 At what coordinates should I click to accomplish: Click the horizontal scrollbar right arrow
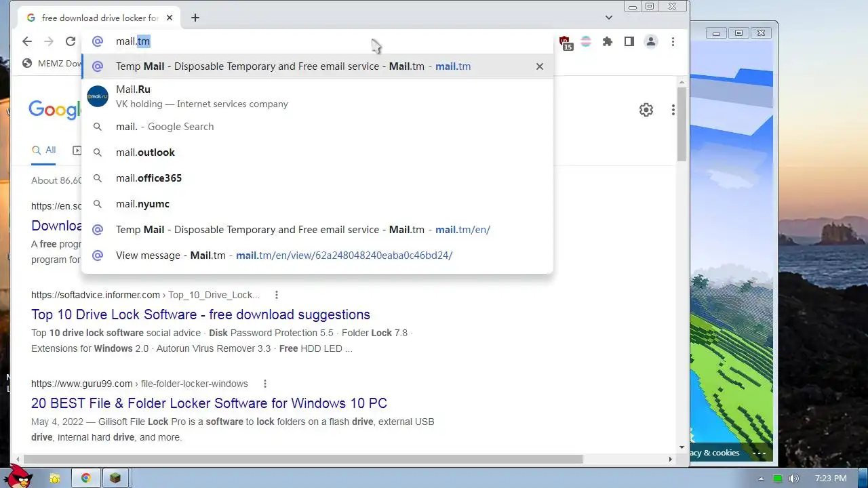[671, 459]
